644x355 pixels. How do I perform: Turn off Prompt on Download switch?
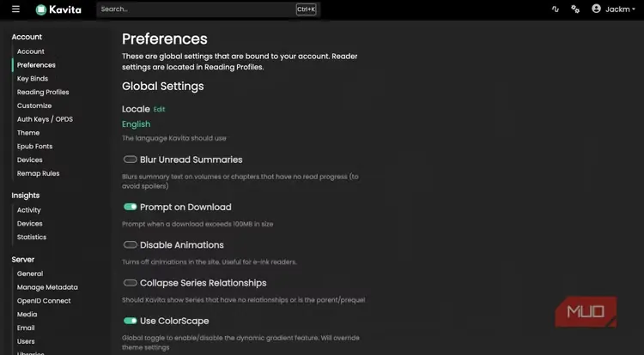(x=131, y=207)
